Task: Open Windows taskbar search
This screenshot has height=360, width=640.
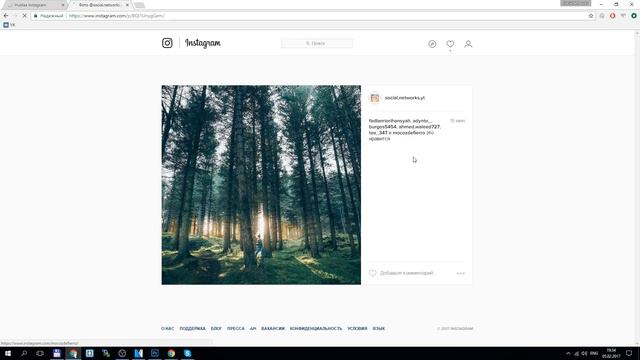Action: pyautogui.click(x=24, y=353)
